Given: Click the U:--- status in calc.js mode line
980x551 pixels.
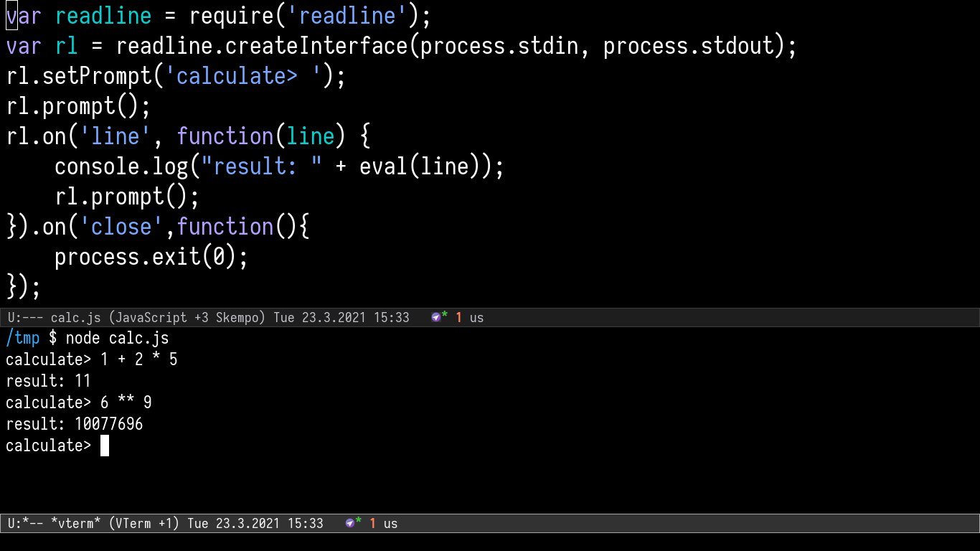Looking at the screenshot, I should point(26,317).
